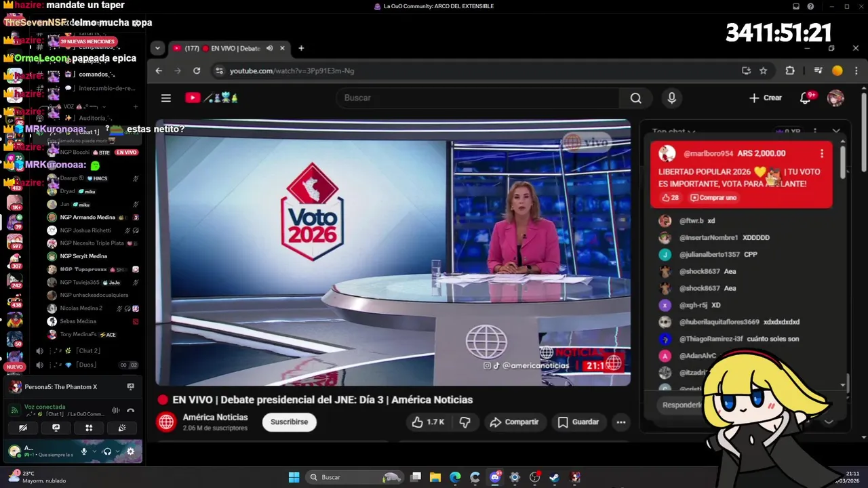Dislike the video
Screen dimensions: 868x488
click(465, 422)
